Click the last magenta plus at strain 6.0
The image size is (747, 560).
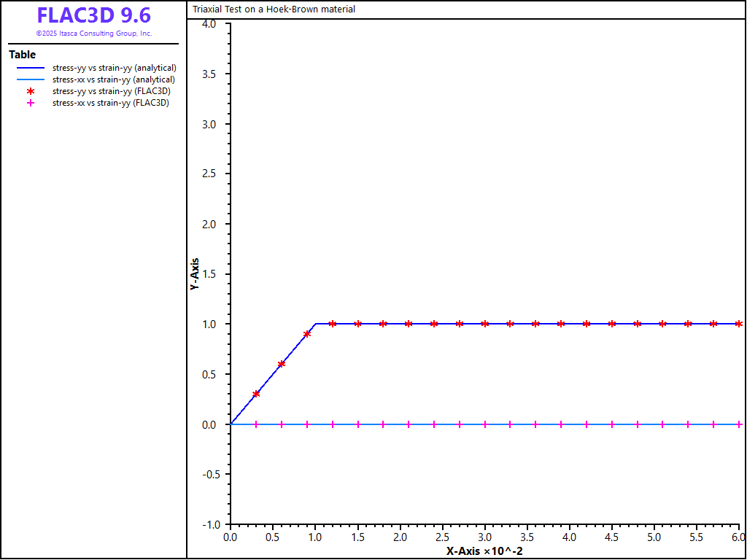tap(739, 424)
